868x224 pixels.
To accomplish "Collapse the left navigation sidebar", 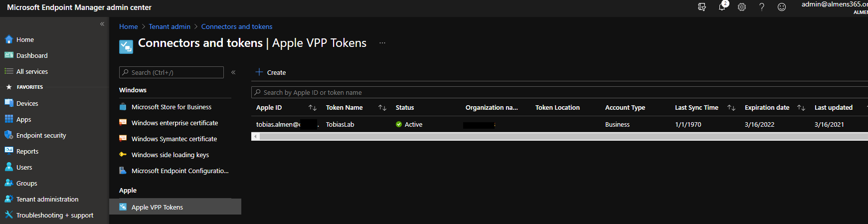I will click(102, 24).
